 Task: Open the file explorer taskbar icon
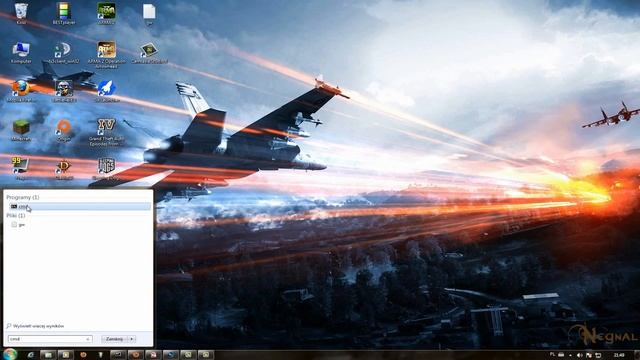point(48,355)
